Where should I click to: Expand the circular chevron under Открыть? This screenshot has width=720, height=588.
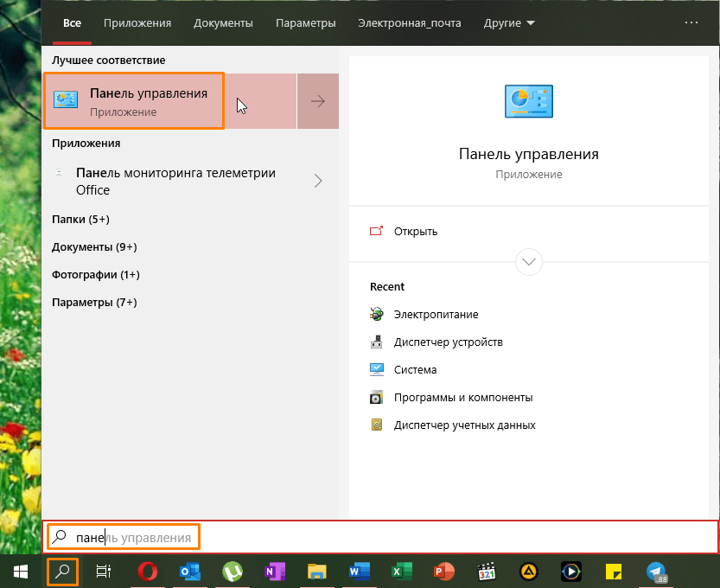[x=528, y=262]
